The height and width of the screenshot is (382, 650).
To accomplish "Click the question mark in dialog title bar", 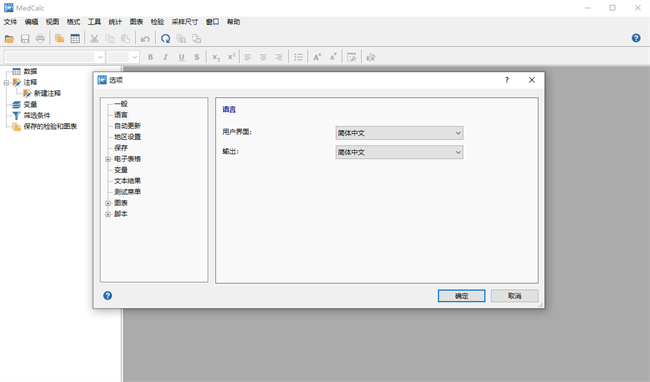I will [507, 80].
